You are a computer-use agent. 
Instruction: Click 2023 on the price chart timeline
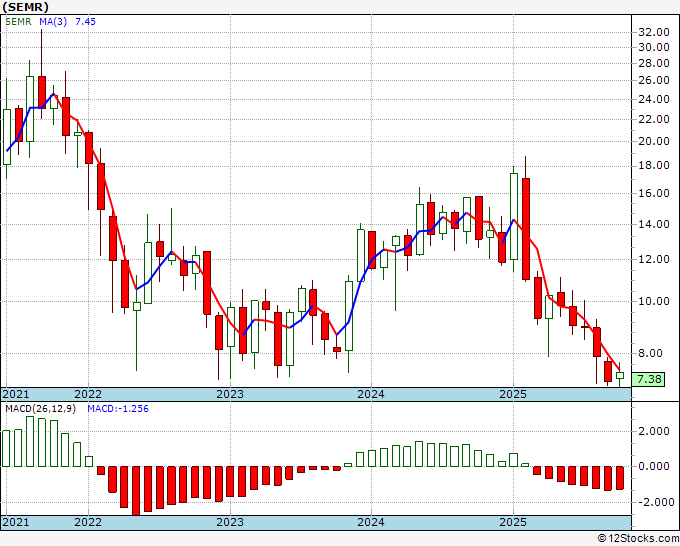(x=230, y=394)
